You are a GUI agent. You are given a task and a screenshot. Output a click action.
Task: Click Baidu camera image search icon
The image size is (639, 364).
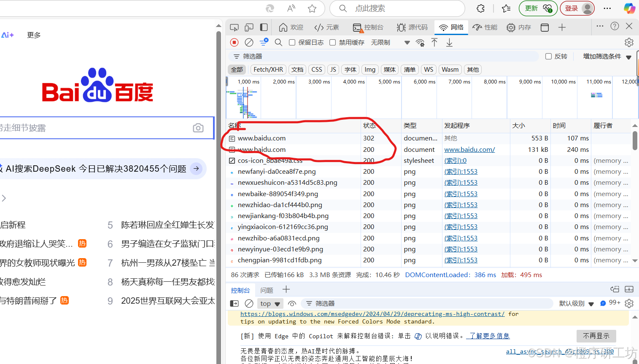pos(198,128)
